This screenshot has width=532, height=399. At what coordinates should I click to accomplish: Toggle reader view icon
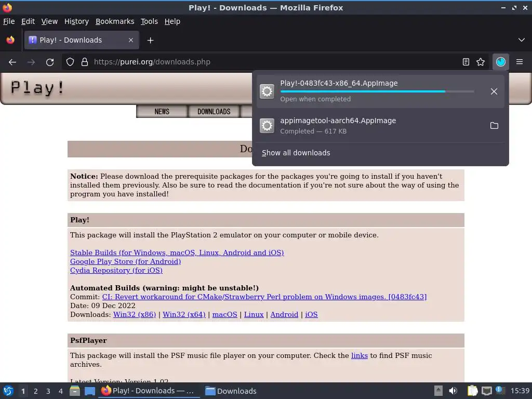click(466, 62)
